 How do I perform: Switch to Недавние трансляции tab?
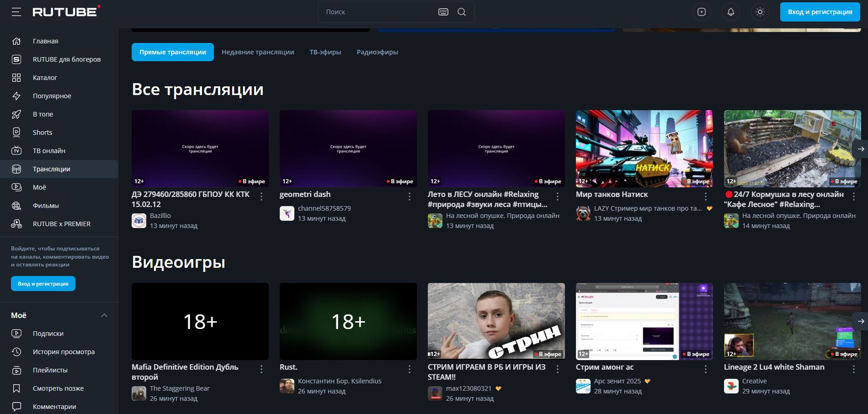click(258, 52)
